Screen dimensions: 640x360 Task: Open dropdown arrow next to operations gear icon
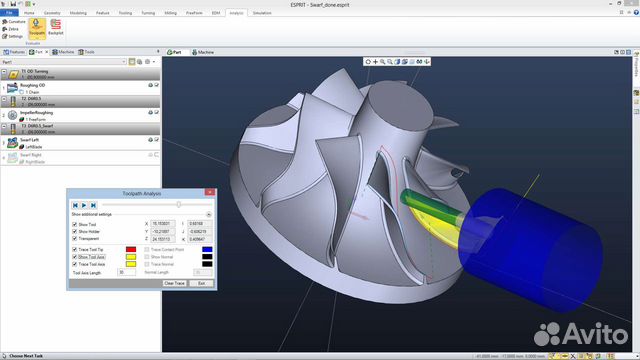coord(154,62)
